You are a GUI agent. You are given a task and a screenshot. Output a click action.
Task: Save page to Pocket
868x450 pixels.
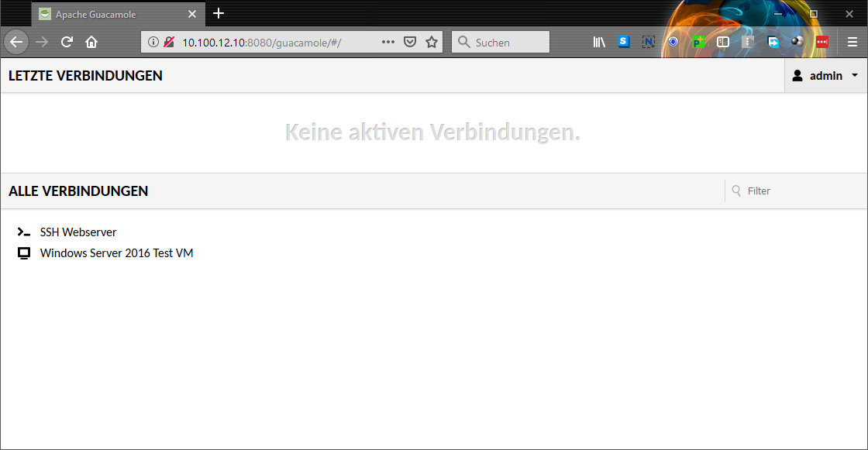click(411, 43)
